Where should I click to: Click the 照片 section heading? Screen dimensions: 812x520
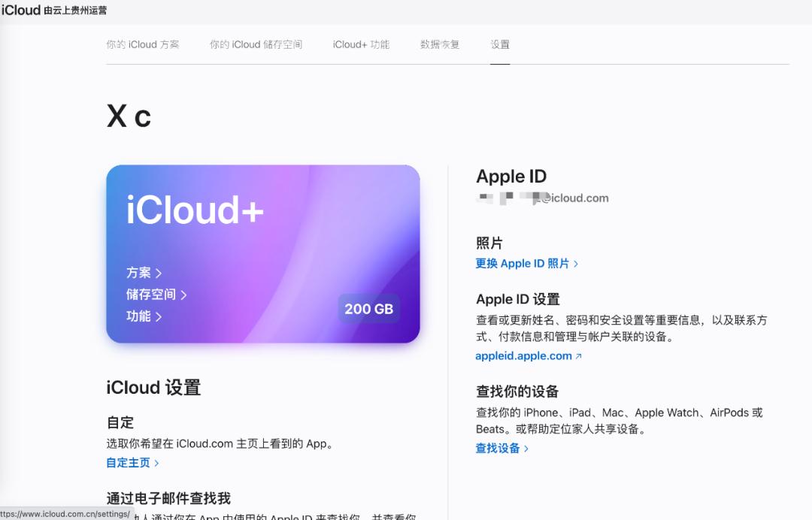[x=489, y=243]
